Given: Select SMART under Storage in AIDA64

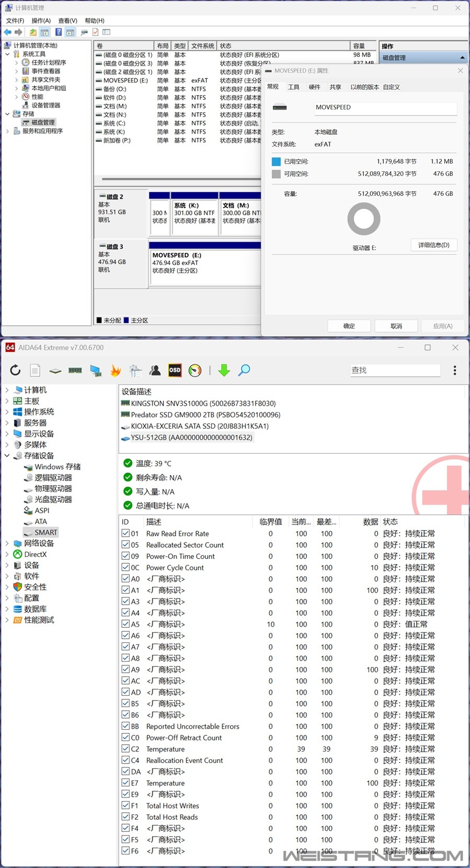Looking at the screenshot, I should pyautogui.click(x=46, y=532).
